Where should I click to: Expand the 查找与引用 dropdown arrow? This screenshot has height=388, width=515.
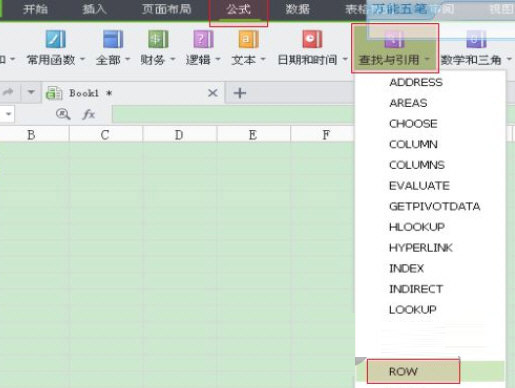click(427, 60)
